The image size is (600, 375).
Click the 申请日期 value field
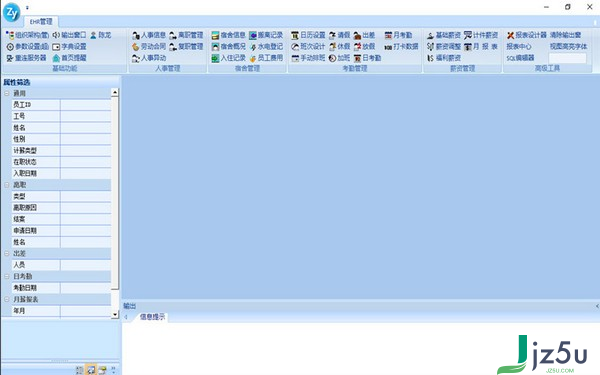86,231
